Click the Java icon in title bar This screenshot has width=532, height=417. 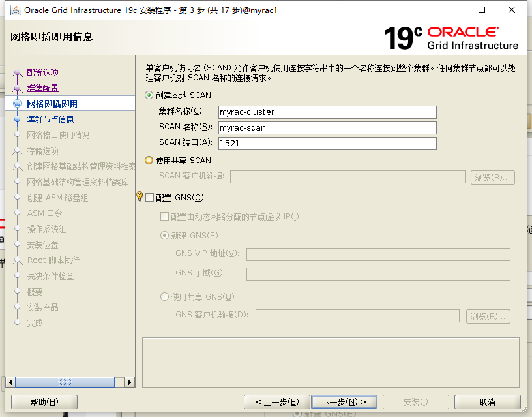coord(15,10)
